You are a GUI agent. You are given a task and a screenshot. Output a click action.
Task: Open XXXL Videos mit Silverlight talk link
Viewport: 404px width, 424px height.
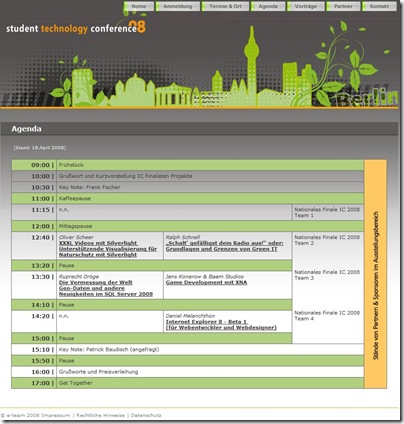98,243
